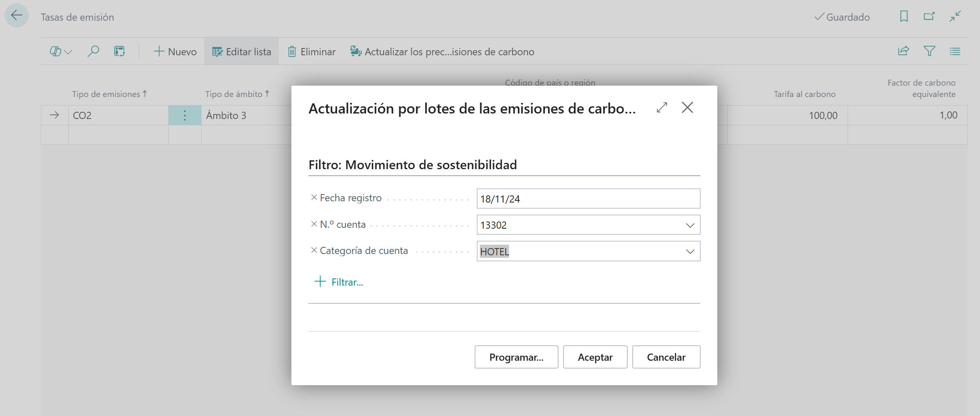Screen dimensions: 980x416
Task: Click the Nuevo button
Action: pos(175,51)
